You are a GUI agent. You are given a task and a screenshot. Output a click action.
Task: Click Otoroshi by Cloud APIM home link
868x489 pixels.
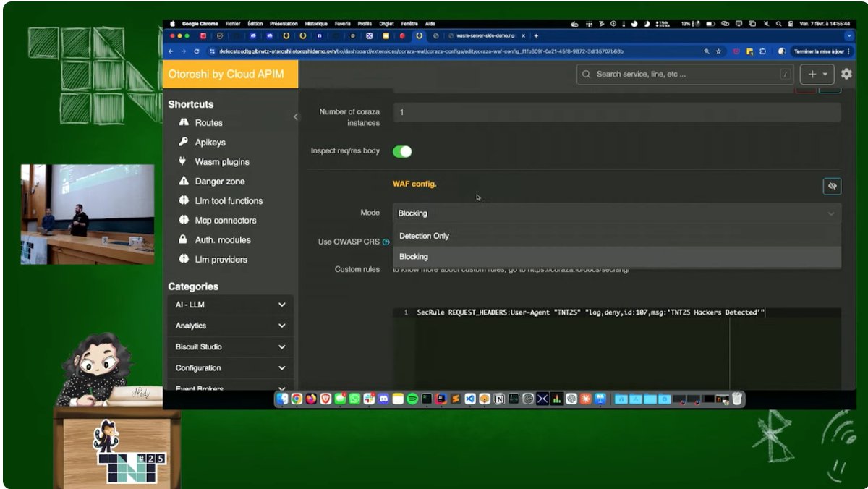[226, 74]
